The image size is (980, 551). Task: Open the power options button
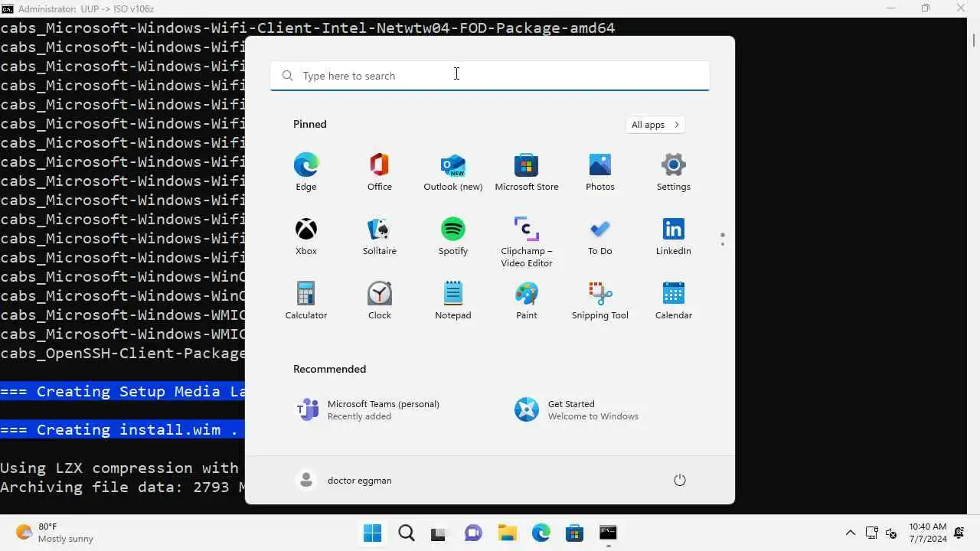pyautogui.click(x=679, y=480)
